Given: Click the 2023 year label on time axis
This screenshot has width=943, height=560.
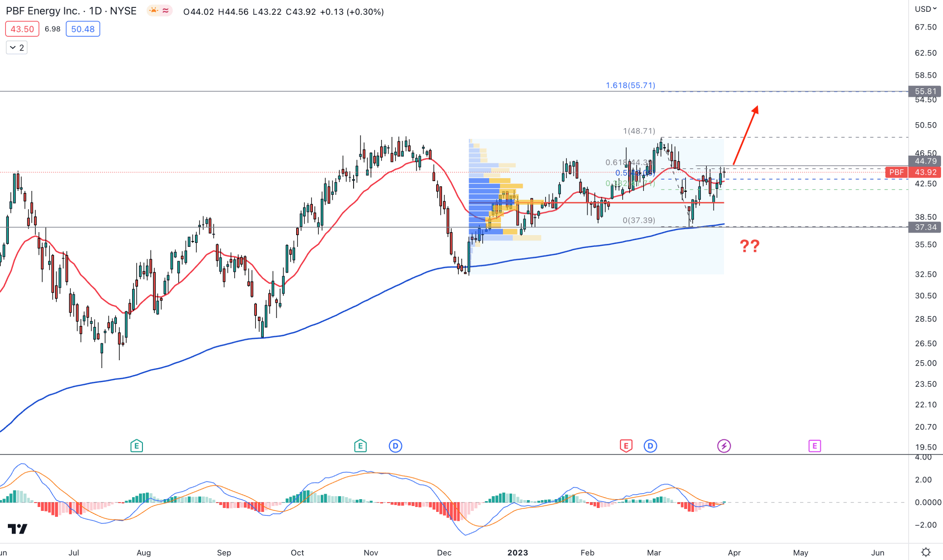Looking at the screenshot, I should 518,553.
